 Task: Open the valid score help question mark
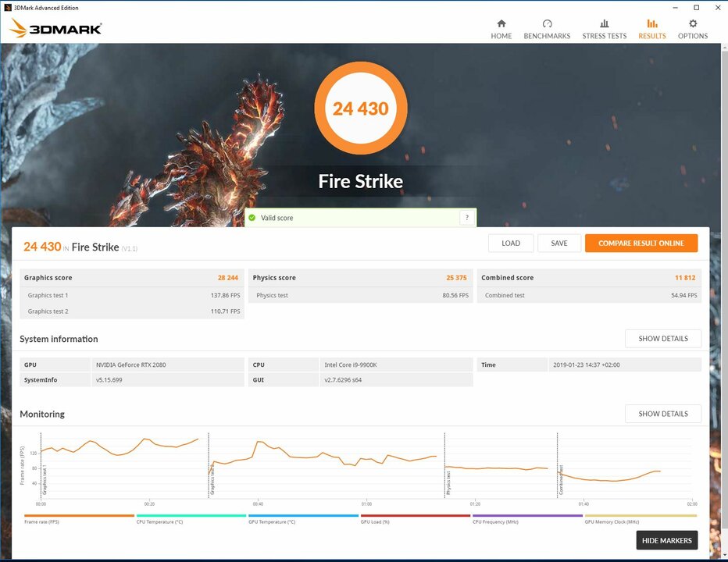[467, 217]
